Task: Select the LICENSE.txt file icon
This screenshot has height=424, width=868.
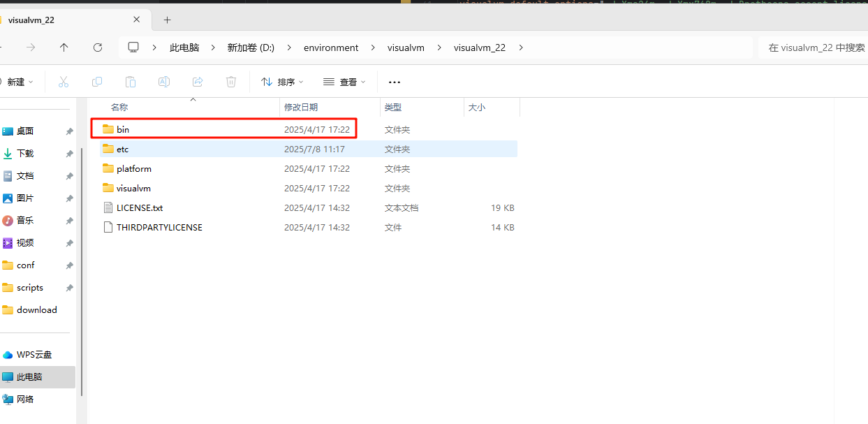Action: click(108, 207)
